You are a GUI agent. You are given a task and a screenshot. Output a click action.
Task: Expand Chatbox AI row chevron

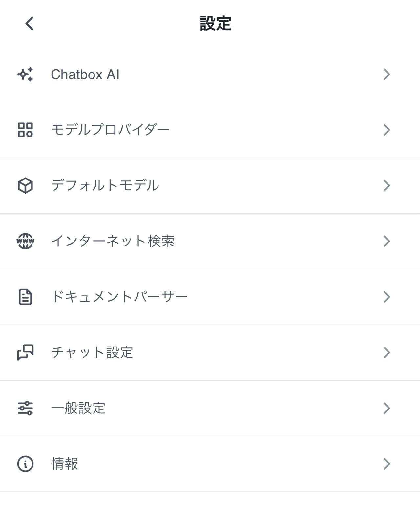[x=387, y=74]
